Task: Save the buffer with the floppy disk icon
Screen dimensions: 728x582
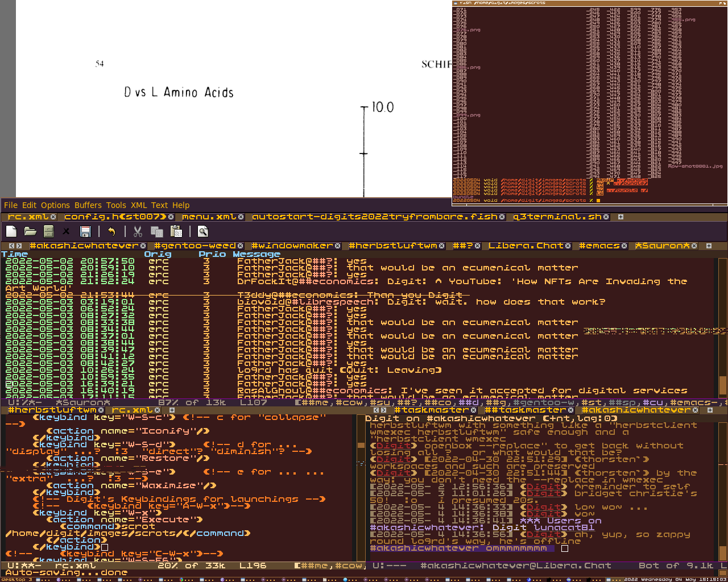Action: [x=85, y=231]
